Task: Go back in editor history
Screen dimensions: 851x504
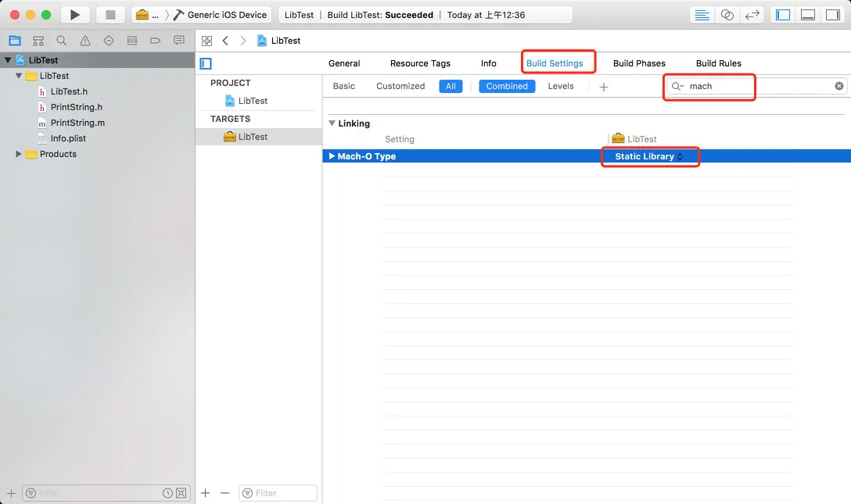Action: point(225,41)
